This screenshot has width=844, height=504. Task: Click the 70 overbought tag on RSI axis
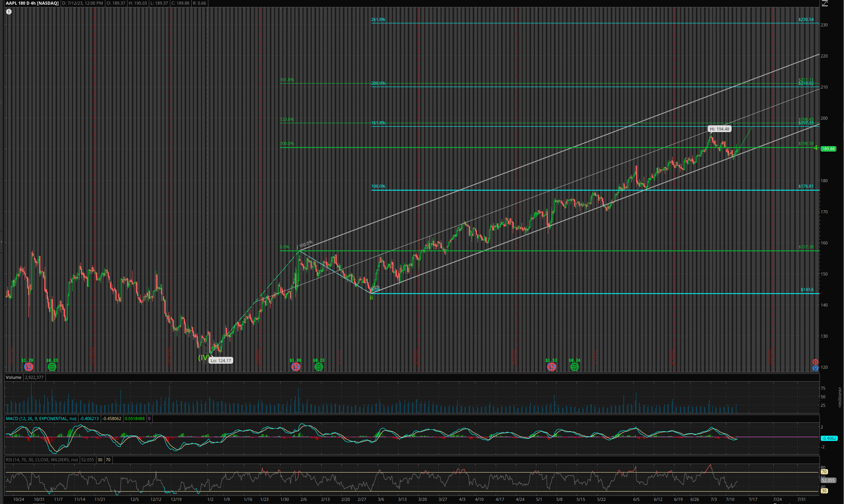point(824,472)
